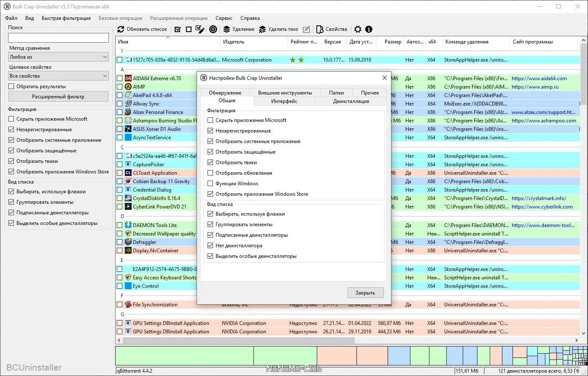588x376 pixels.
Task: Open the Обнаружение settings tab
Action: [225, 93]
